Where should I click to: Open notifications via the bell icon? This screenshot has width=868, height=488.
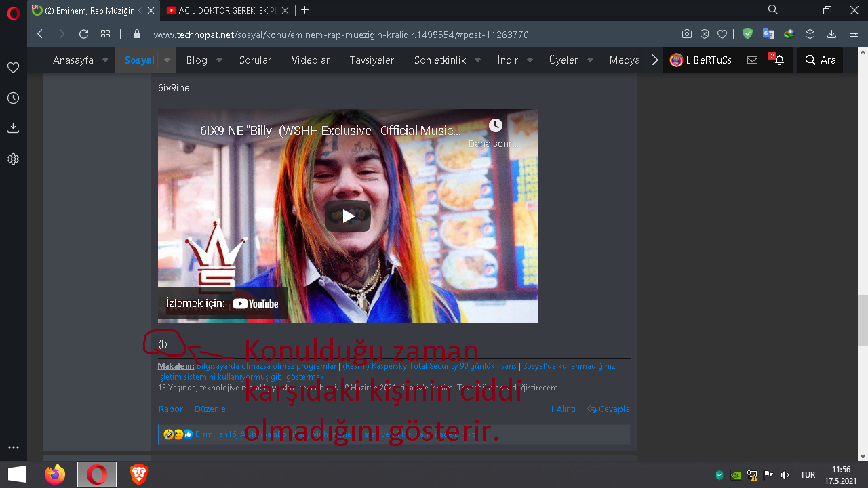[781, 60]
